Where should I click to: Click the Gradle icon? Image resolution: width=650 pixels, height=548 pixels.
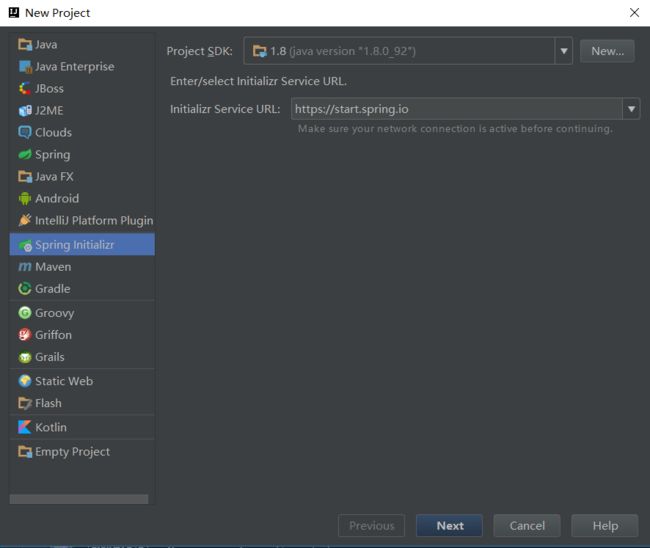25,289
